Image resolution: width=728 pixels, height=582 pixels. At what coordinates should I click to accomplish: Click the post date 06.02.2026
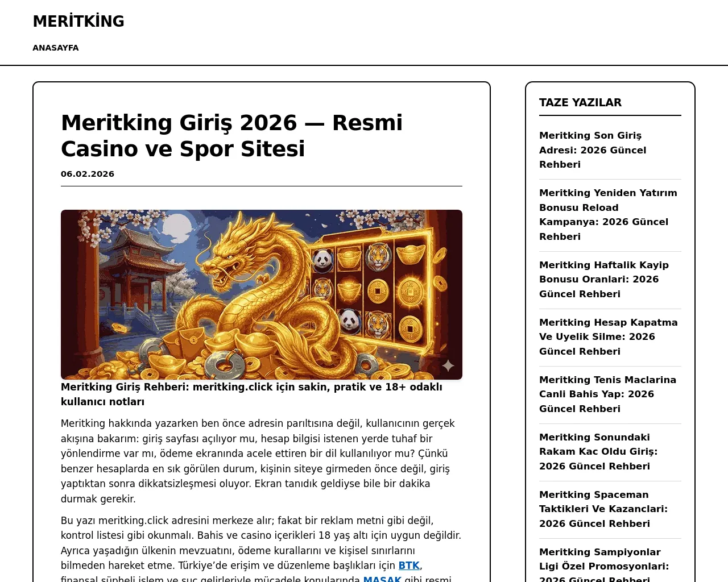click(88, 174)
